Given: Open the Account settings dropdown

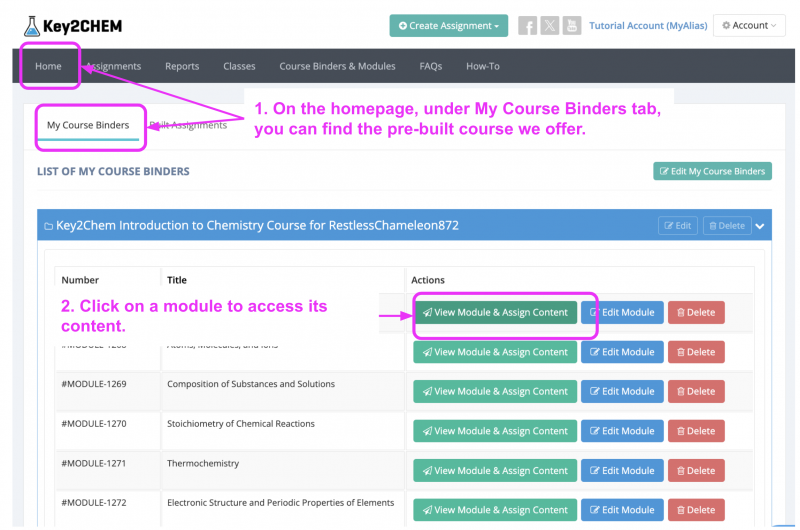Looking at the screenshot, I should tap(748, 26).
